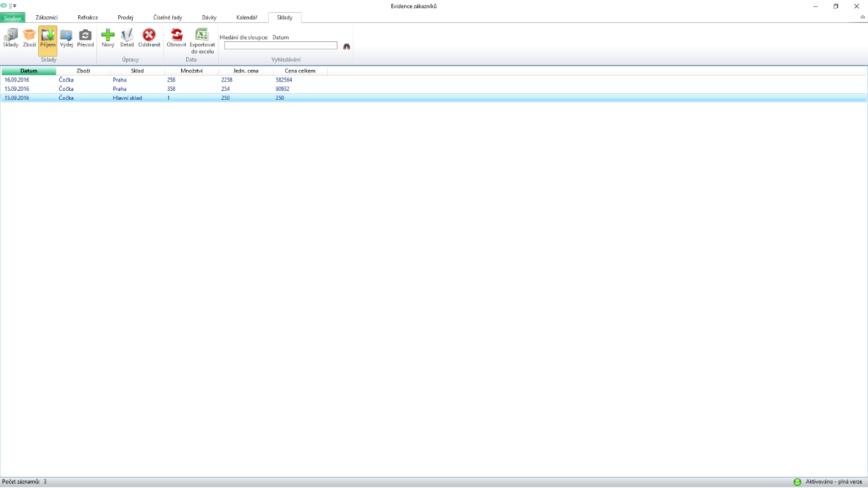Image resolution: width=868 pixels, height=488 pixels.
Task: Click unit price cell 2258
Action: 227,80
